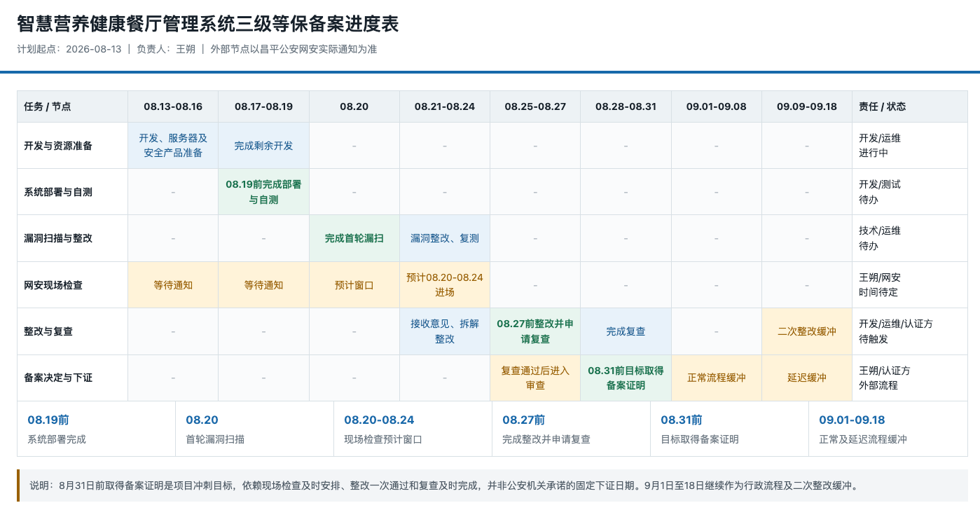Select the 开发与资源准备 row label
980x510 pixels.
(73, 146)
